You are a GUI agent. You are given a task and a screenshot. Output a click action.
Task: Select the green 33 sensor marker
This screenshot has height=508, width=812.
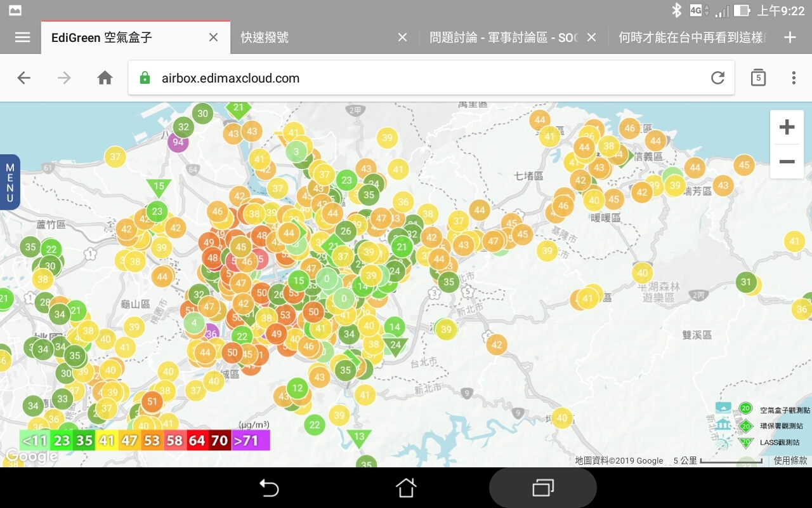pyautogui.click(x=62, y=399)
